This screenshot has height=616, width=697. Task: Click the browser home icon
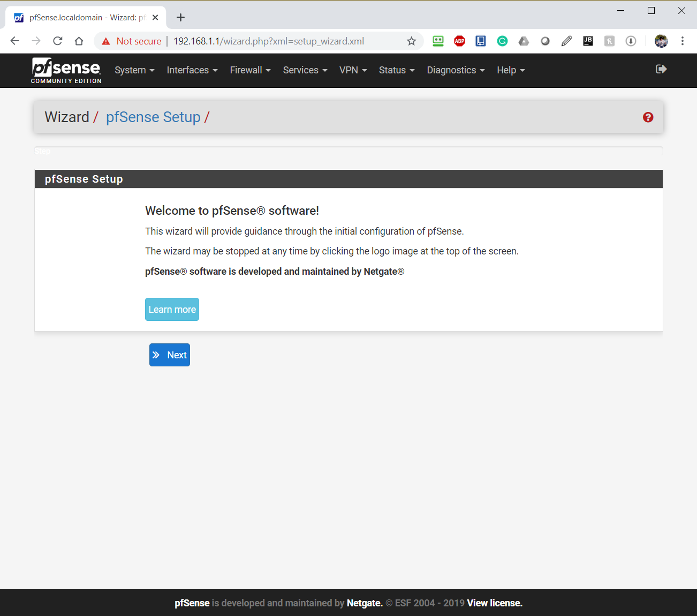coord(79,41)
